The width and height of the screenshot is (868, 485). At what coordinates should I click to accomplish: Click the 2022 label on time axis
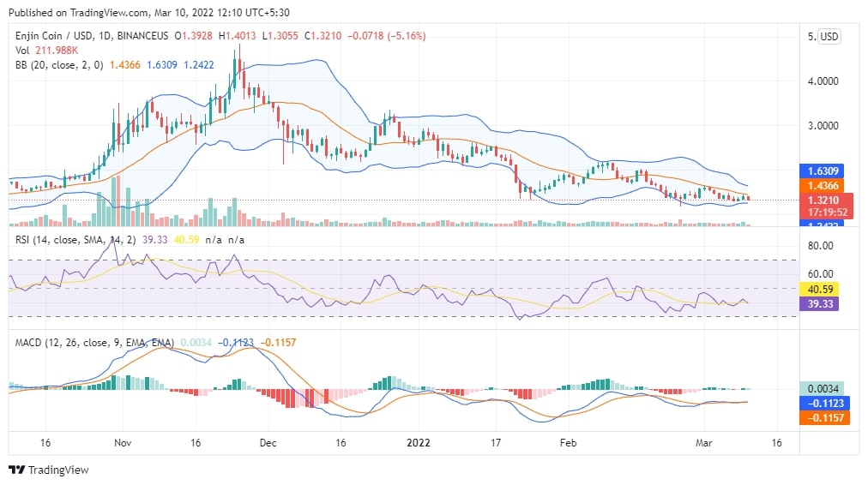point(419,443)
